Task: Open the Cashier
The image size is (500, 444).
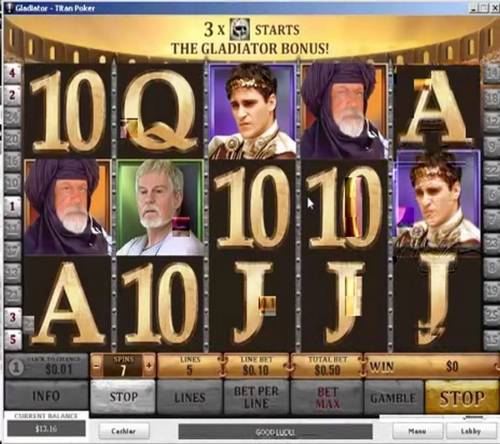Action: point(124,431)
